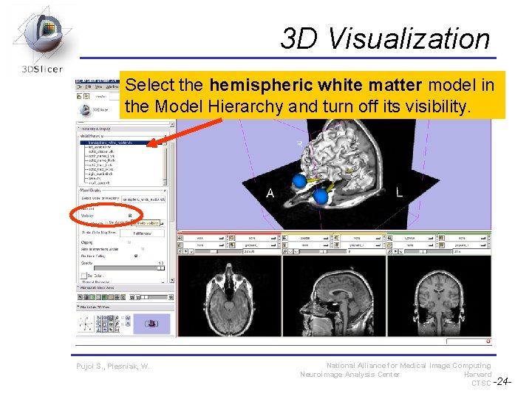
Task: Click the axial MRI slice view
Action: 229,296
